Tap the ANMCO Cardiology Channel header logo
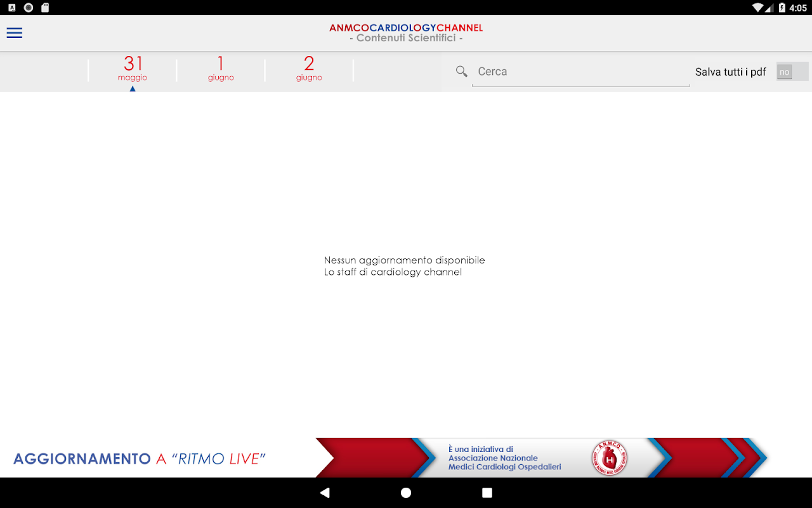 coord(406,28)
